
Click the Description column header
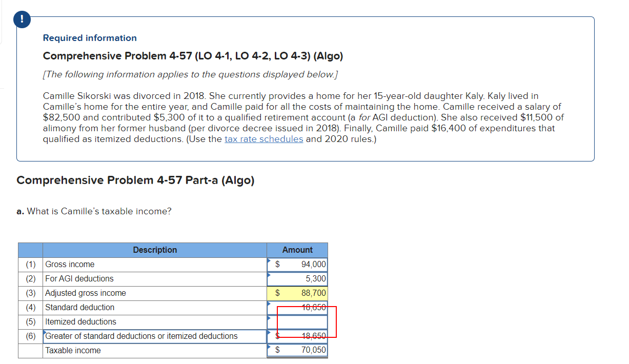click(x=155, y=250)
